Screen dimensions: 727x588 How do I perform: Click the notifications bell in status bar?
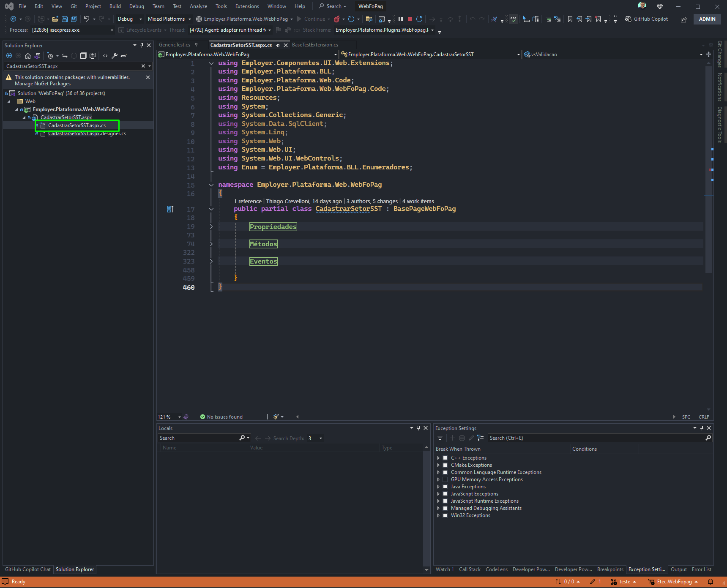(x=711, y=582)
